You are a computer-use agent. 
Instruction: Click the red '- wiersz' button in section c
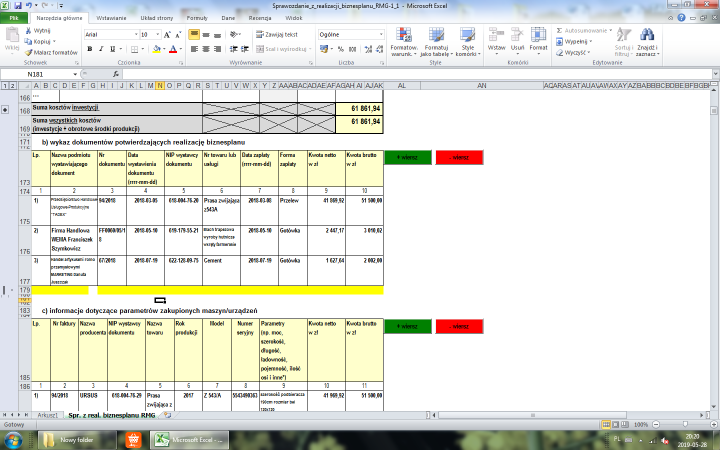[x=460, y=327]
